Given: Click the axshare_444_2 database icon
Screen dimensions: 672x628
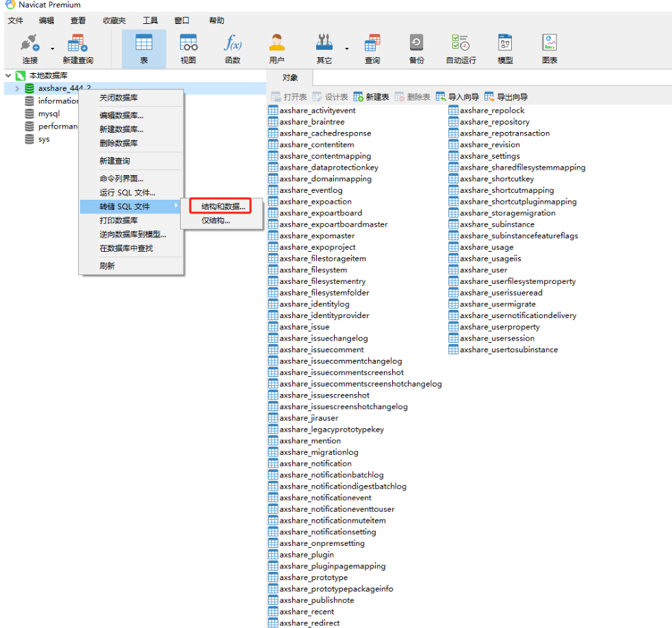Looking at the screenshot, I should pyautogui.click(x=29, y=88).
